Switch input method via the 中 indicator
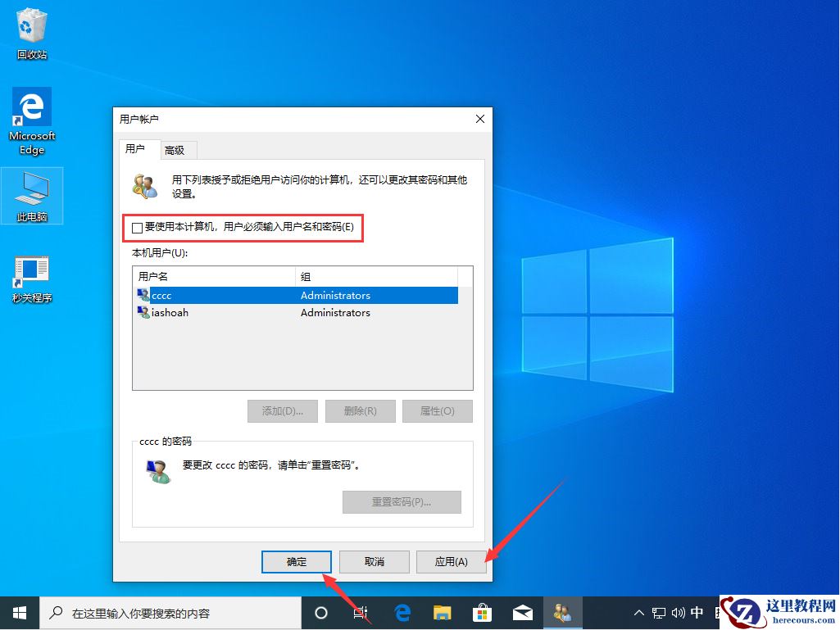Viewport: 840px width, 630px height. [697, 612]
